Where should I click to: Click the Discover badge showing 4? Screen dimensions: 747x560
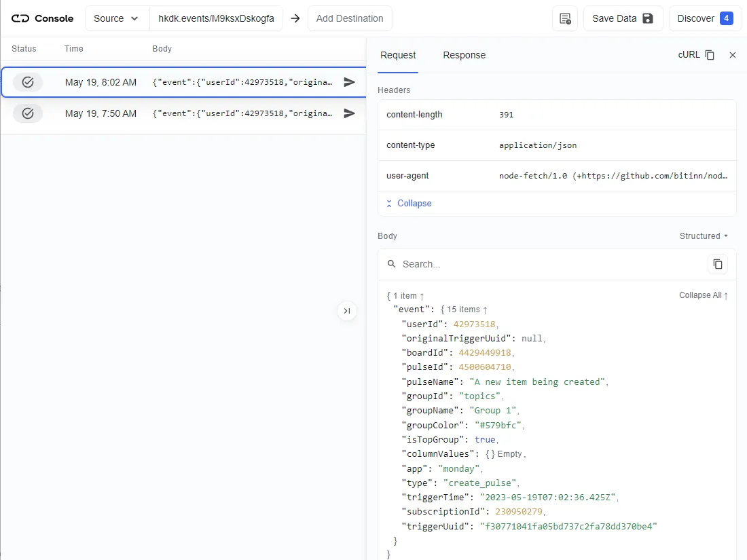[x=727, y=18]
